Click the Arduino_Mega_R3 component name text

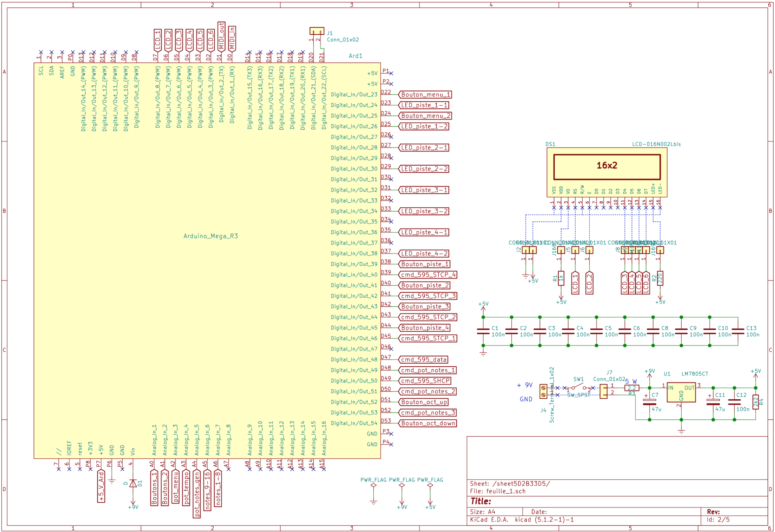pyautogui.click(x=211, y=236)
